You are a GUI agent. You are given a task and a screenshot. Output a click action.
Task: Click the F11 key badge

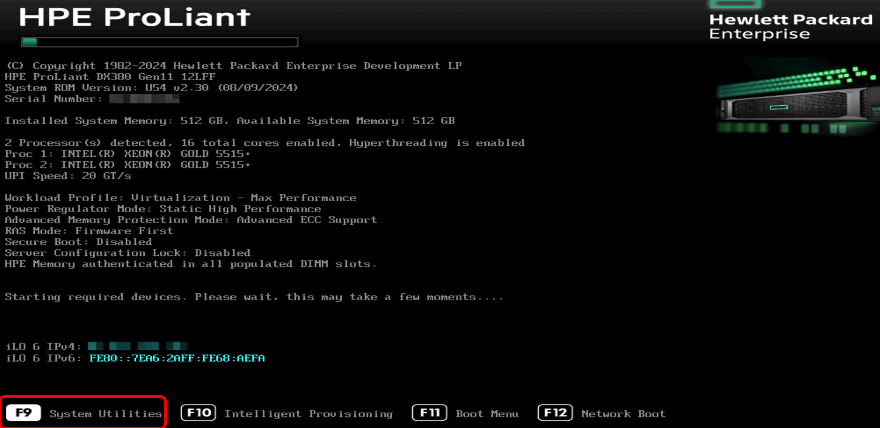point(429,413)
